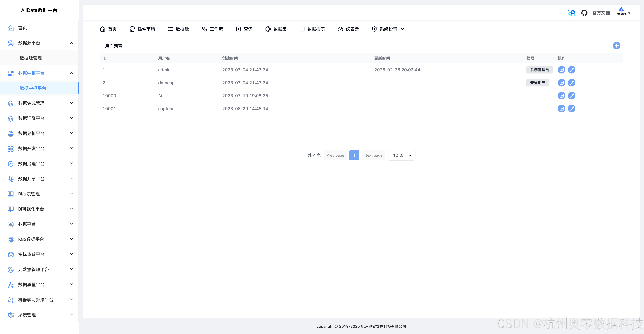This screenshot has width=644, height=334.
Task: Click the 系统管理 gear icon in sidebar
Action: click(x=10, y=315)
